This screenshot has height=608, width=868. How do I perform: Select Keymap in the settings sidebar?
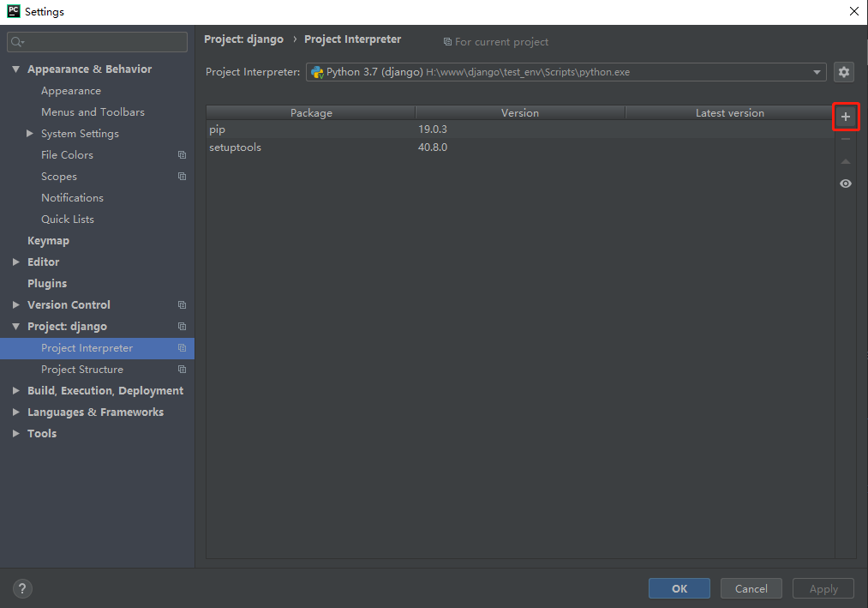point(48,240)
